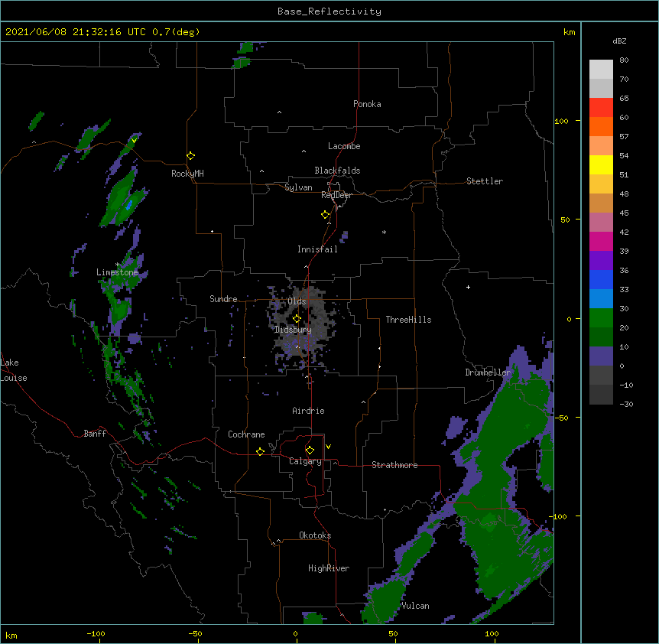Select the 10 dBZ purple color swatch
This screenshot has width=659, height=644.
tap(601, 356)
